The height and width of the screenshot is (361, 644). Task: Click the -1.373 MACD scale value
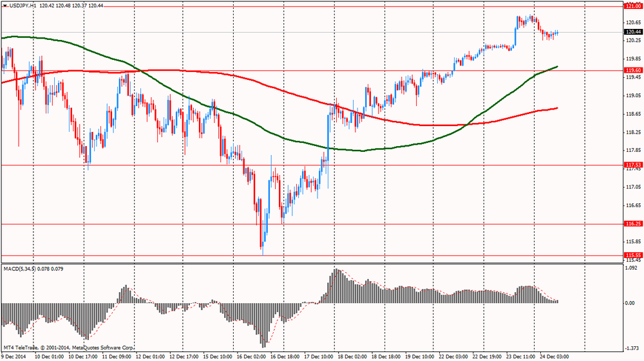point(631,348)
